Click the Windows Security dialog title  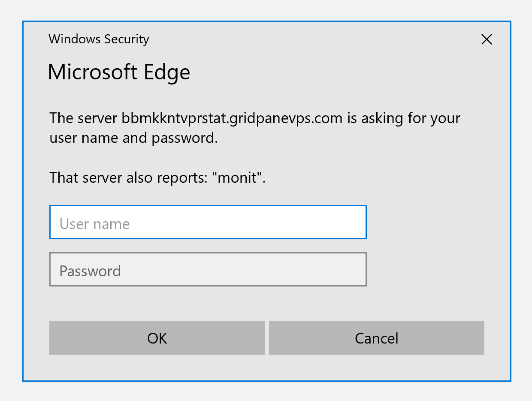tap(99, 39)
